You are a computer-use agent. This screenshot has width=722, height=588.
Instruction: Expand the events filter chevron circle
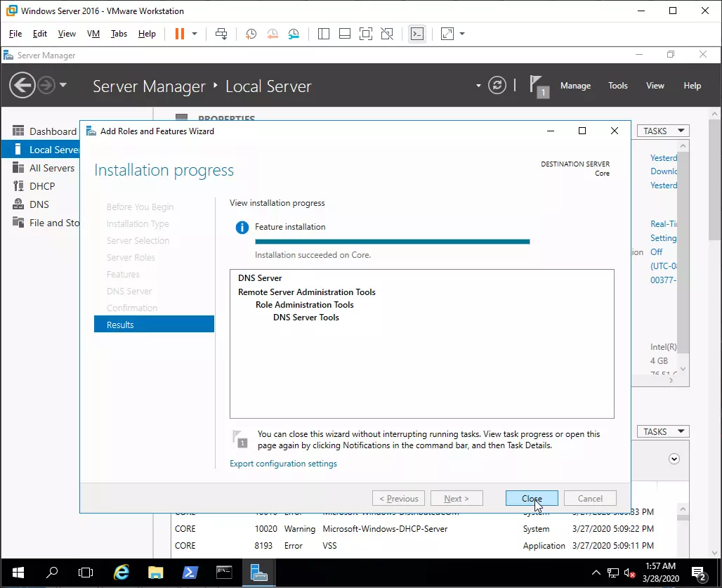pos(674,459)
